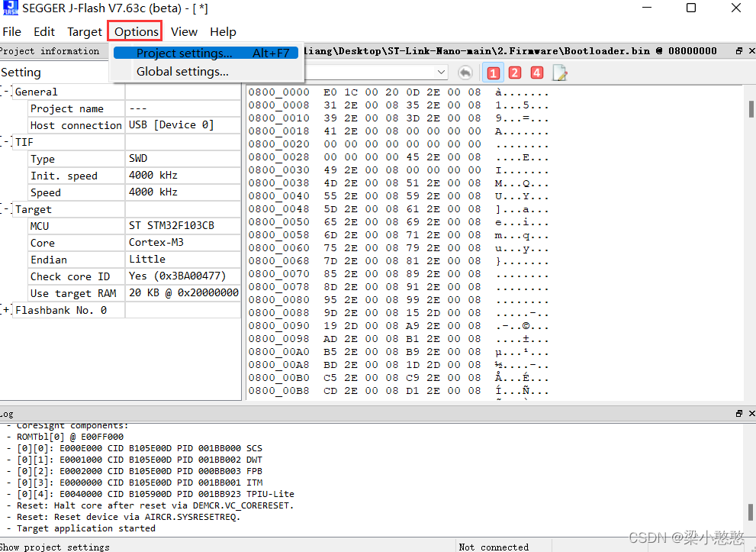
Task: Select the Check core ID row
Action: 134,276
